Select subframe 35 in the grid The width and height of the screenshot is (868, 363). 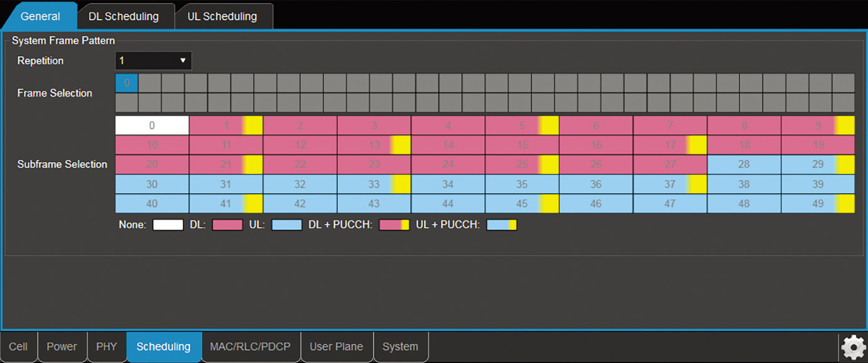click(x=522, y=184)
